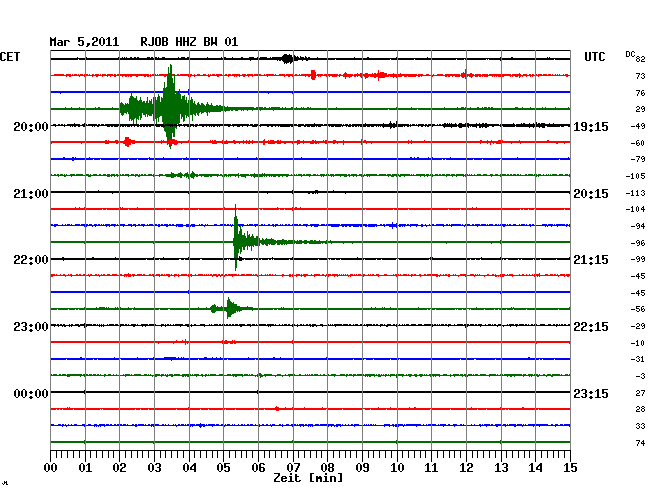Select the UTC time label "20:15"

(591, 194)
